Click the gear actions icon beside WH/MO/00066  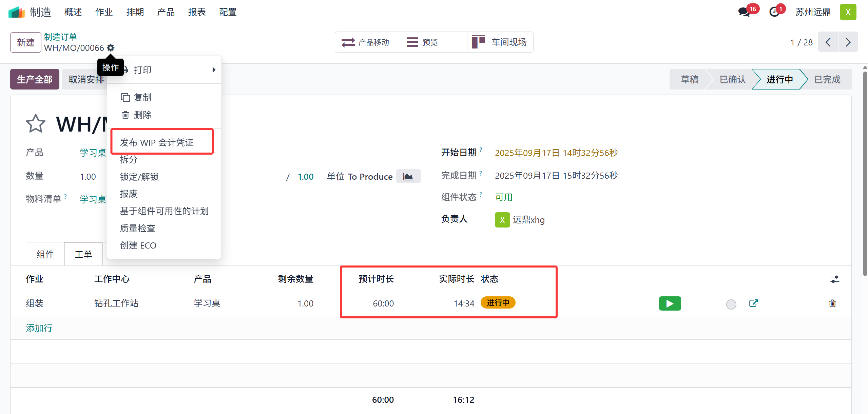click(x=111, y=48)
